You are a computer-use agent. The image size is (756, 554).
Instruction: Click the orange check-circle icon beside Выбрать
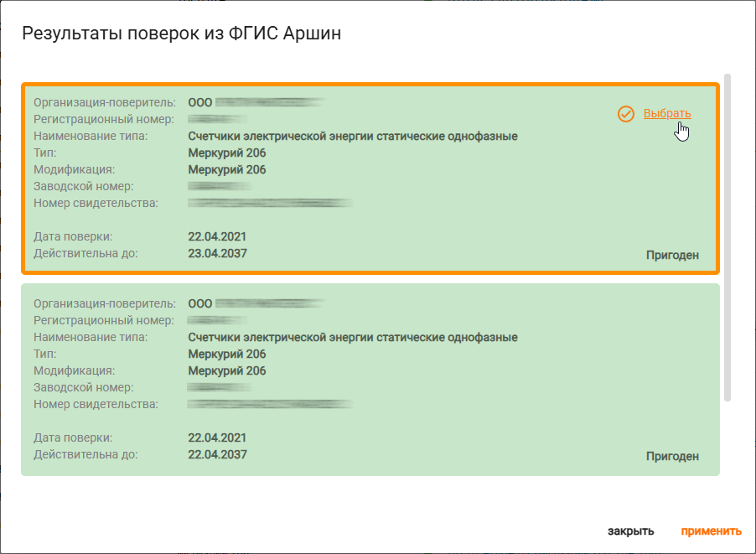[626, 114]
